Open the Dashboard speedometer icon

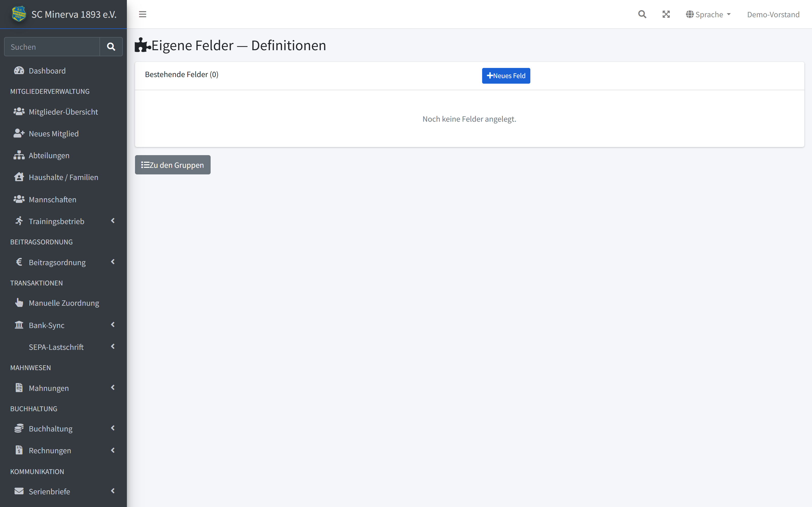pos(19,70)
